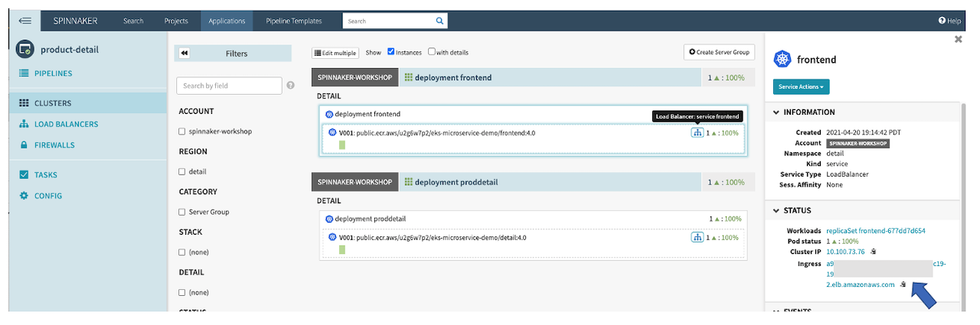The image size is (980, 325).
Task: Click Kubernetes icon beside deployment proddetail row
Action: pos(329,219)
